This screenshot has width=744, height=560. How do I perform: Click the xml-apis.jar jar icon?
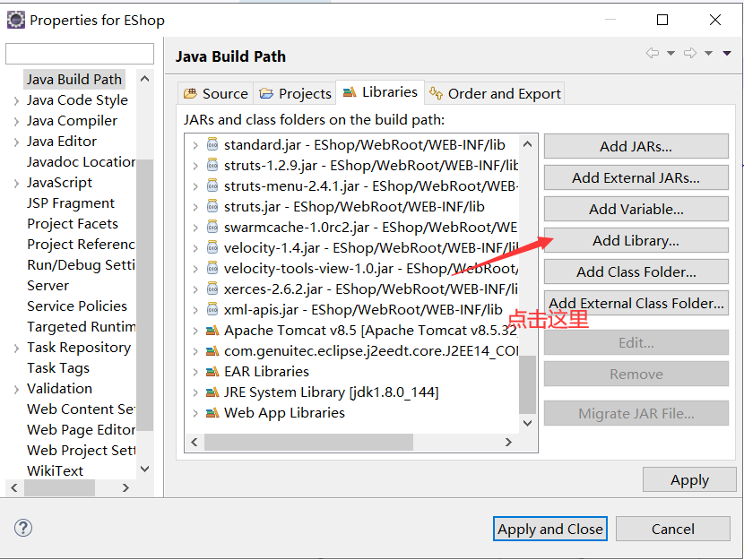click(212, 310)
